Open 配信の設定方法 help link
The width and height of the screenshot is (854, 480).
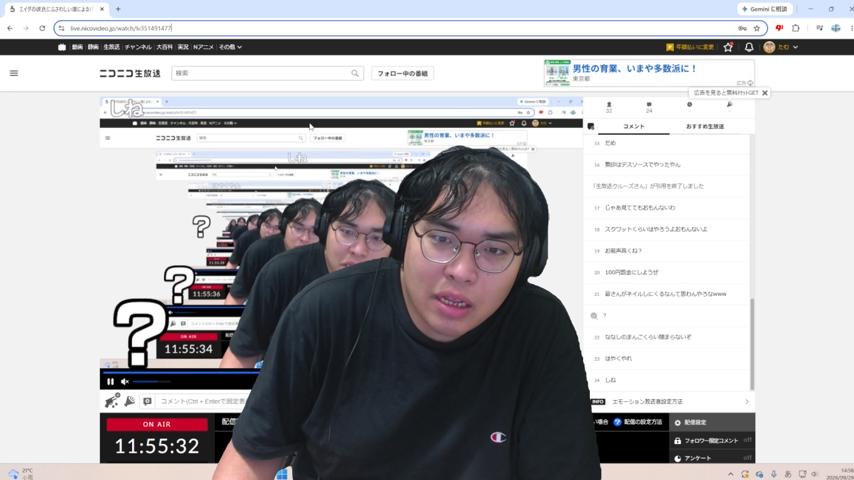(x=638, y=422)
